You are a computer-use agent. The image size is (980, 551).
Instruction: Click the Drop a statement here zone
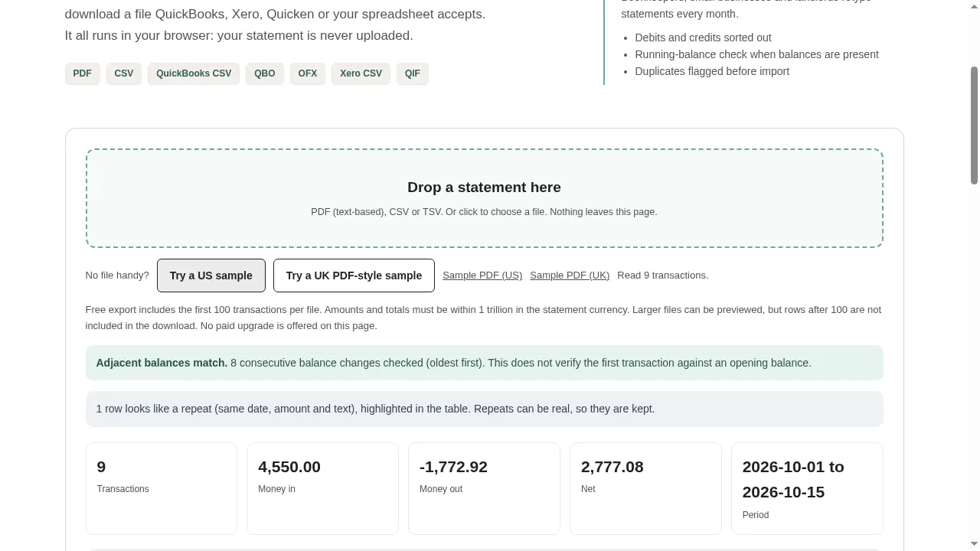point(484,198)
